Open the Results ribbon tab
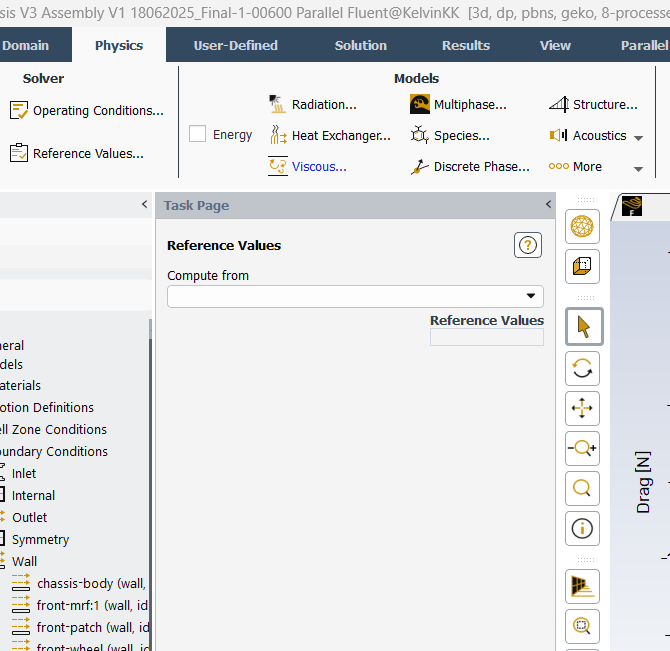The width and height of the screenshot is (670, 651). click(466, 45)
